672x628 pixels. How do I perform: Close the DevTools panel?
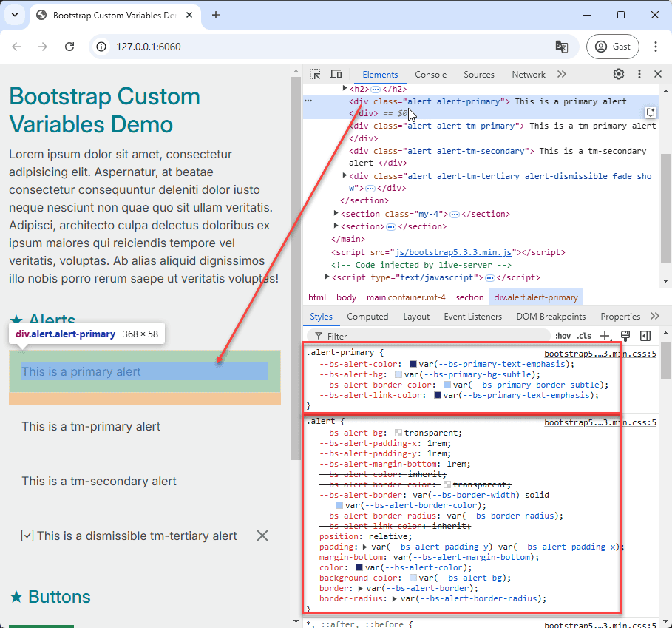[x=658, y=74]
